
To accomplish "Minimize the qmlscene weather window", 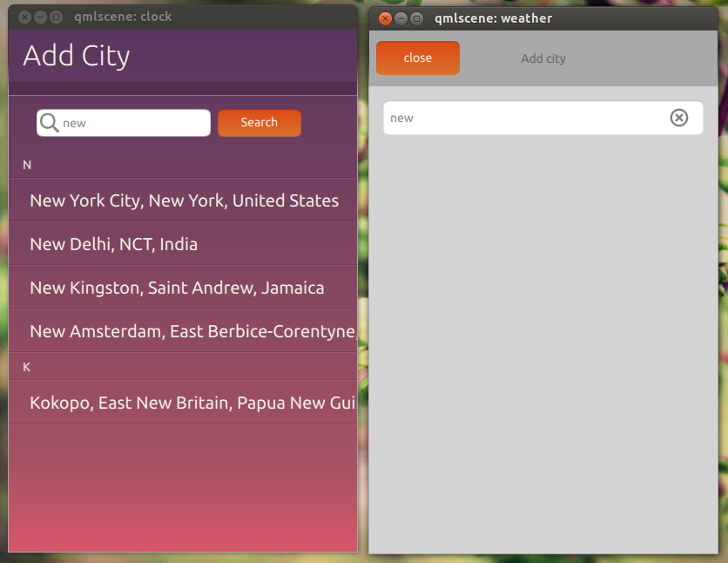I will pyautogui.click(x=401, y=18).
